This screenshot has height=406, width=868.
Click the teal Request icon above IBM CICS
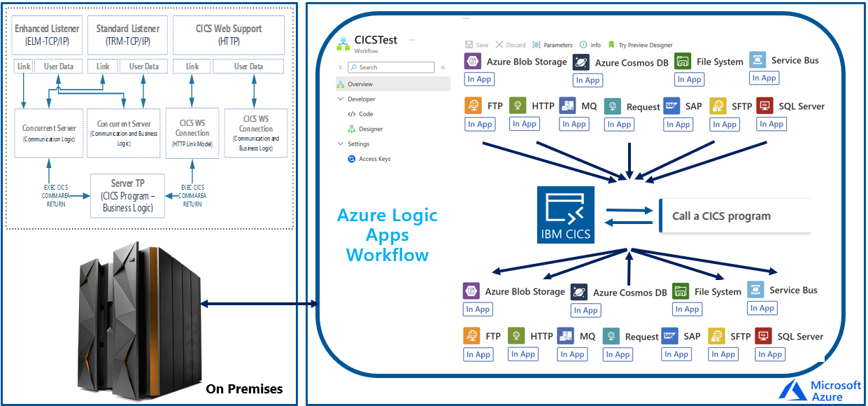pyautogui.click(x=613, y=106)
